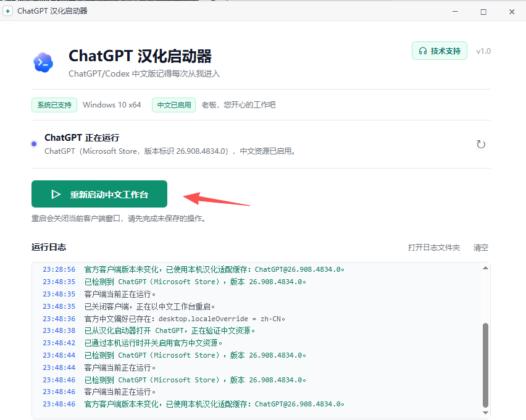Screen dimensions: 526x420
Task: Clear the run log with 清空
Action: tap(481, 248)
